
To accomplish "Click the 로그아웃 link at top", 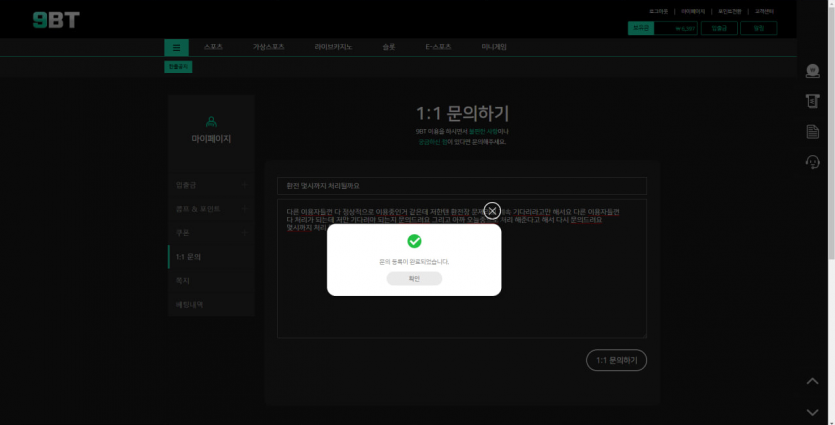I will point(660,11).
